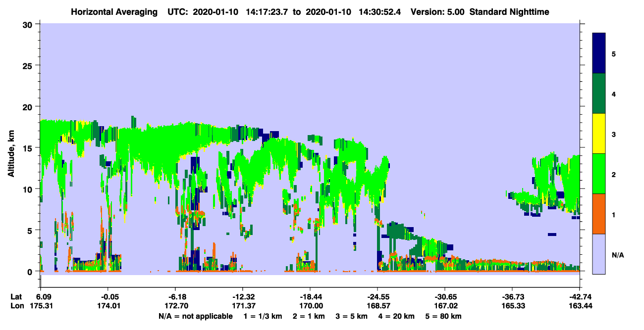The image size is (644, 330).
Task: Click the colorbar label '4'
Action: 614,94
